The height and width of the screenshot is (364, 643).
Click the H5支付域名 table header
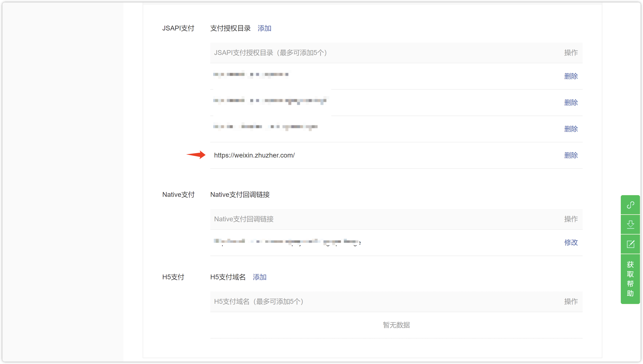coord(258,302)
